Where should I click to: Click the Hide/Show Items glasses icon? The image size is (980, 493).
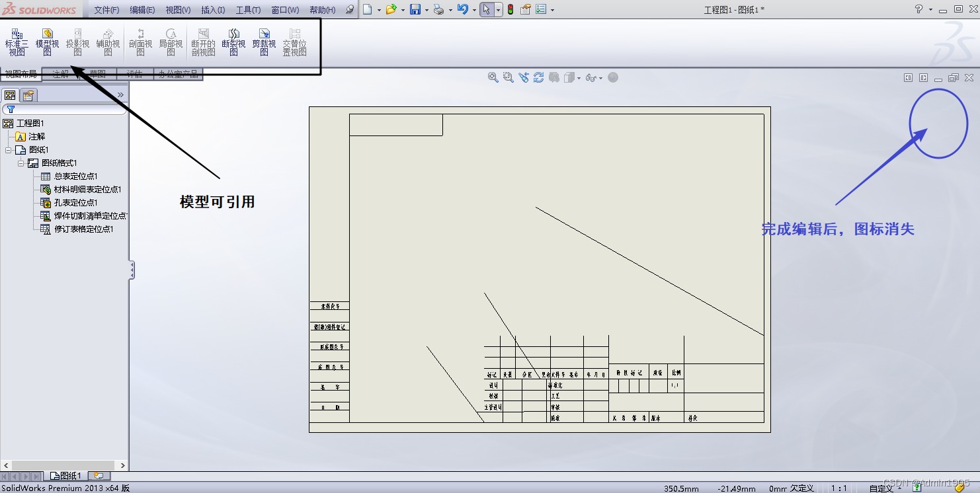pyautogui.click(x=591, y=78)
